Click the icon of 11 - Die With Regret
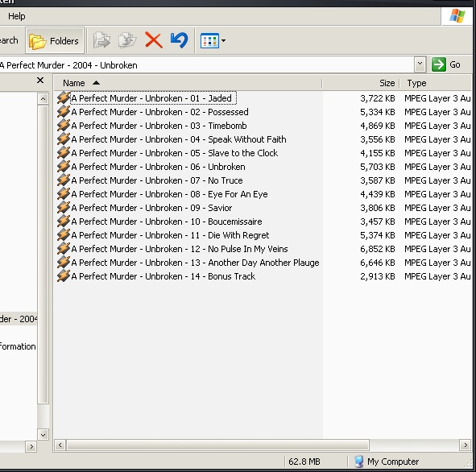The image size is (476, 472). [64, 235]
